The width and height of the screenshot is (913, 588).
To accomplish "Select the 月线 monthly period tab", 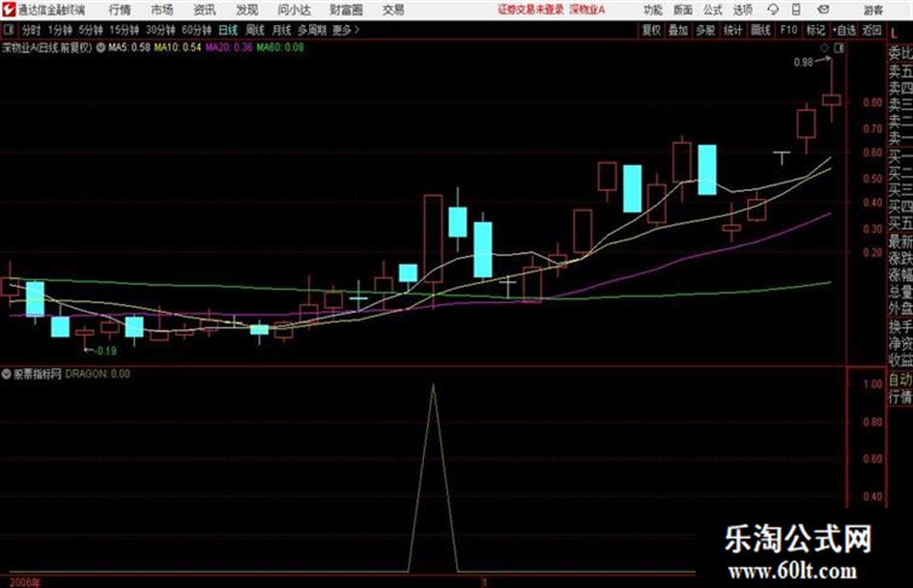I will (x=282, y=30).
